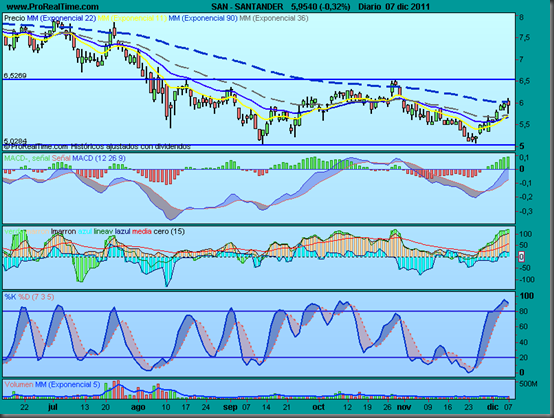
Task: Select the %D (7 3 5) stochastic label
Action: [x=36, y=297]
